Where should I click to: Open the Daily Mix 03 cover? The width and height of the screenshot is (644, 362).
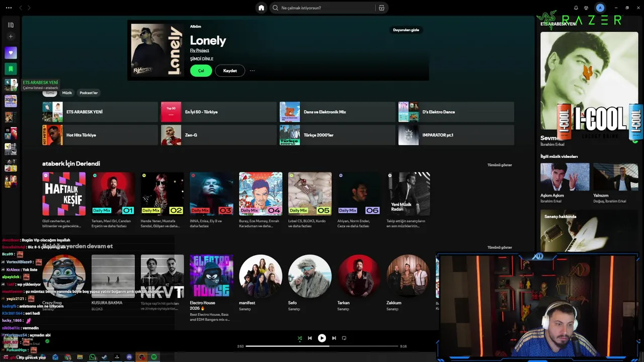[211, 194]
